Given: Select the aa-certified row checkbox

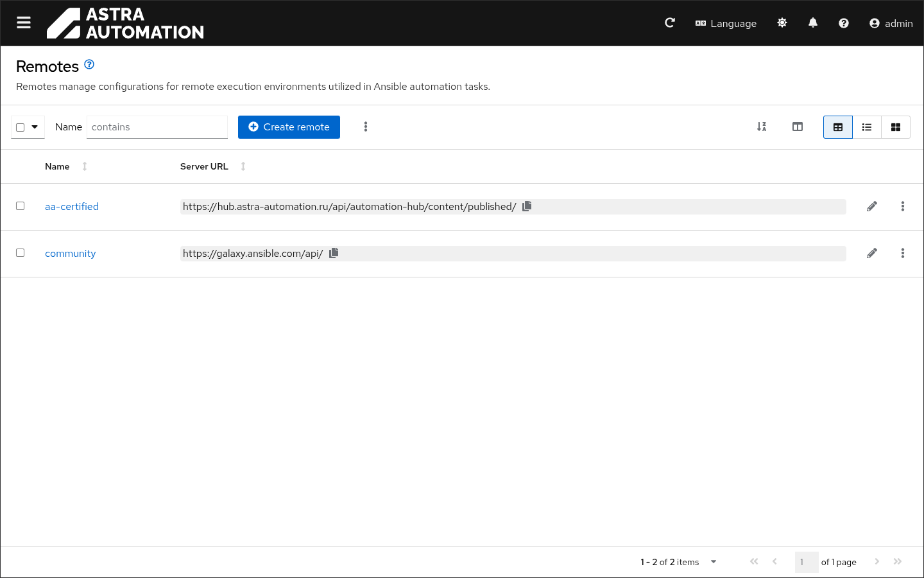Looking at the screenshot, I should [x=21, y=206].
